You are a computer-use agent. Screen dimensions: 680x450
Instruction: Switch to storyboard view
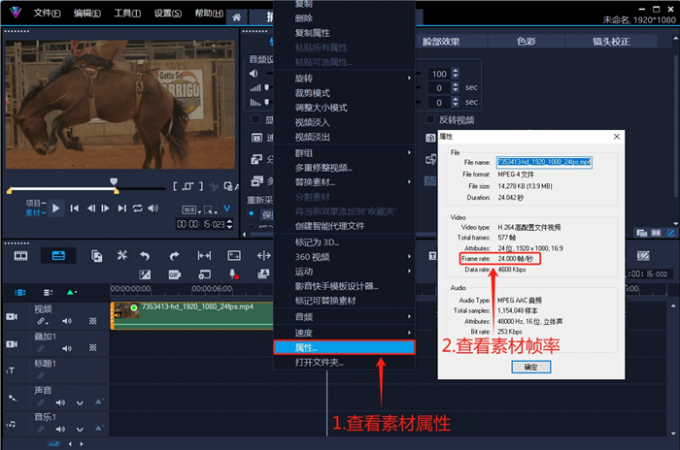pos(20,256)
